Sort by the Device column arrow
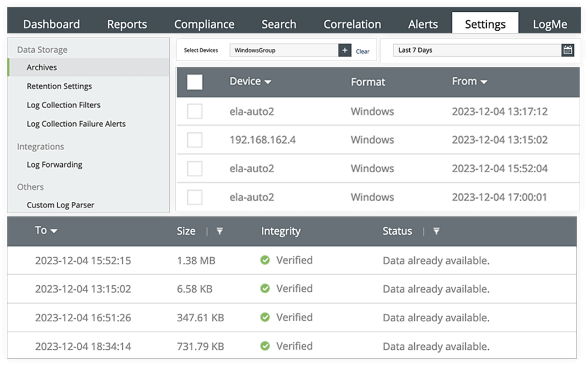The width and height of the screenshot is (588, 366). click(268, 82)
